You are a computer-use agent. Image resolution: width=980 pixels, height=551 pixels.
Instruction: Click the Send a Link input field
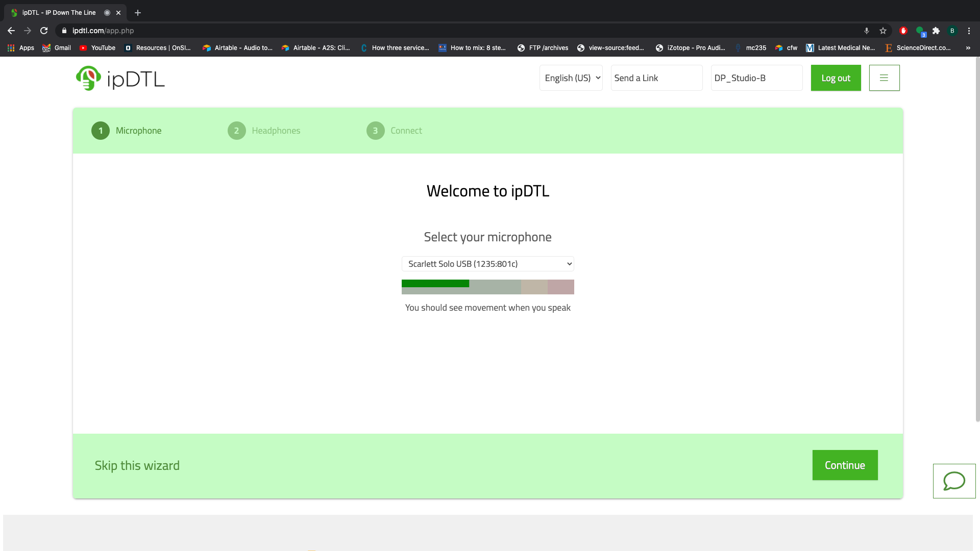pos(656,78)
